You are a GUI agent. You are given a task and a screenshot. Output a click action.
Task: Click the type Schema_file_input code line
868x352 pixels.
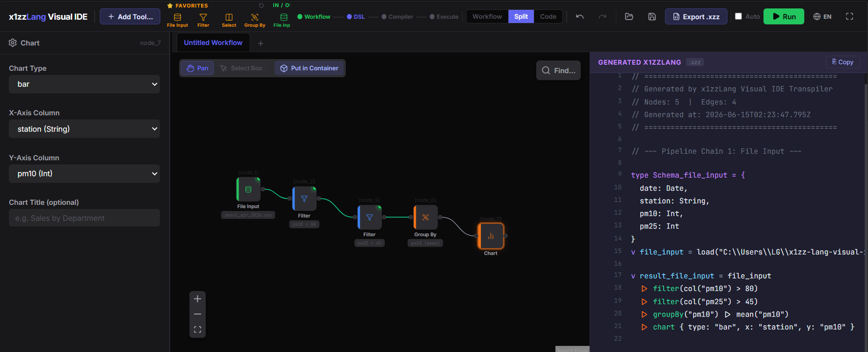pyautogui.click(x=688, y=175)
